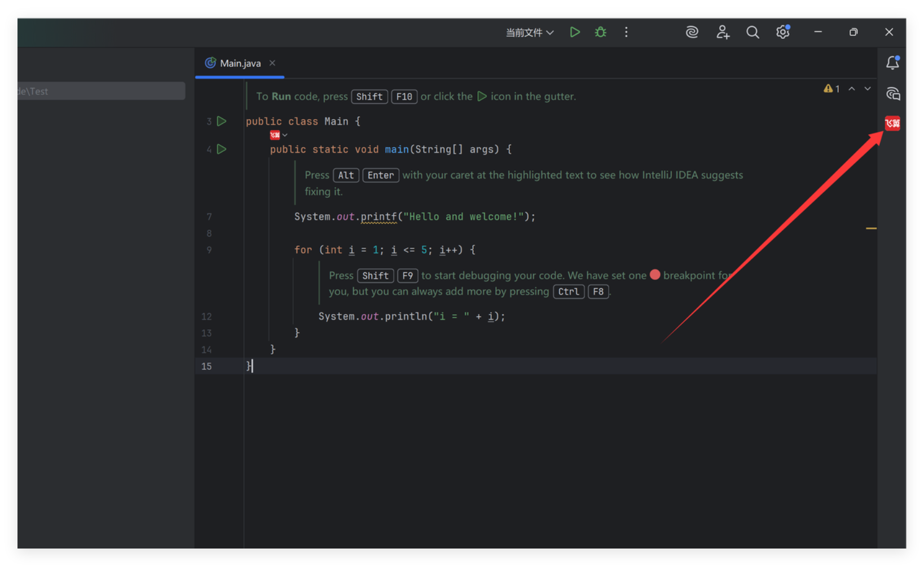The width and height of the screenshot is (924, 566).
Task: Open the Notifications bell in right sidebar
Action: coord(892,63)
